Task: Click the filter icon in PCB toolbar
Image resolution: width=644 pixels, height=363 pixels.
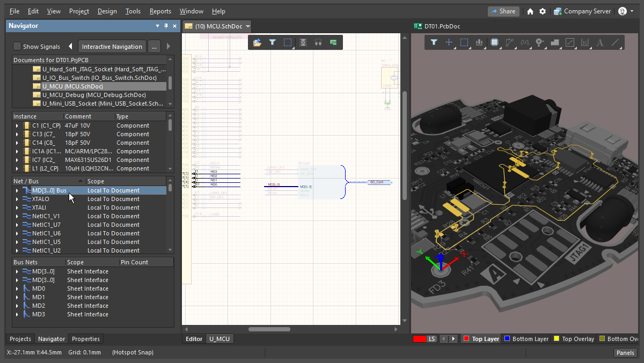Action: pyautogui.click(x=434, y=42)
